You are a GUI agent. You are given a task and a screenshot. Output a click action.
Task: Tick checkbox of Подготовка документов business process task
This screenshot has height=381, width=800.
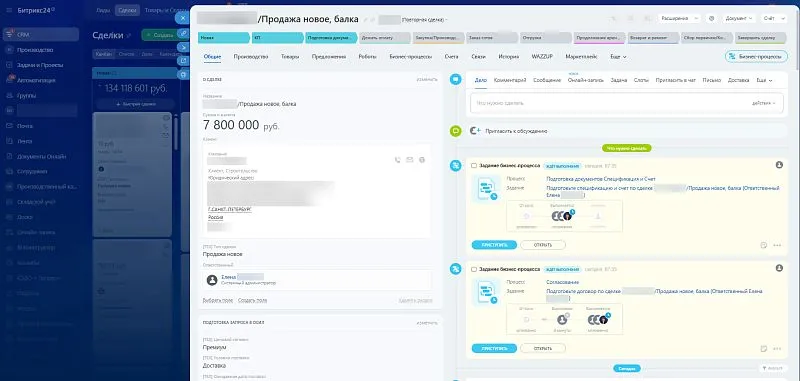click(474, 166)
